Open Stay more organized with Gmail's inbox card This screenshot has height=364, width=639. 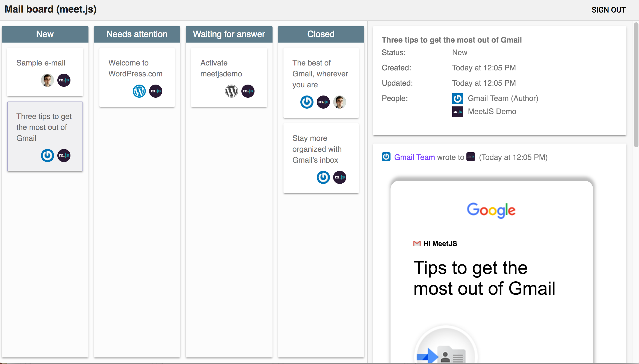click(317, 149)
